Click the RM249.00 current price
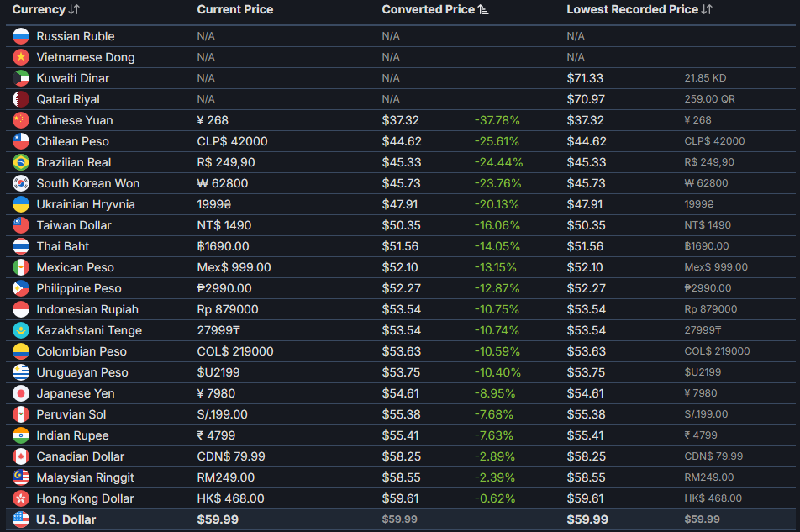 pyautogui.click(x=225, y=477)
